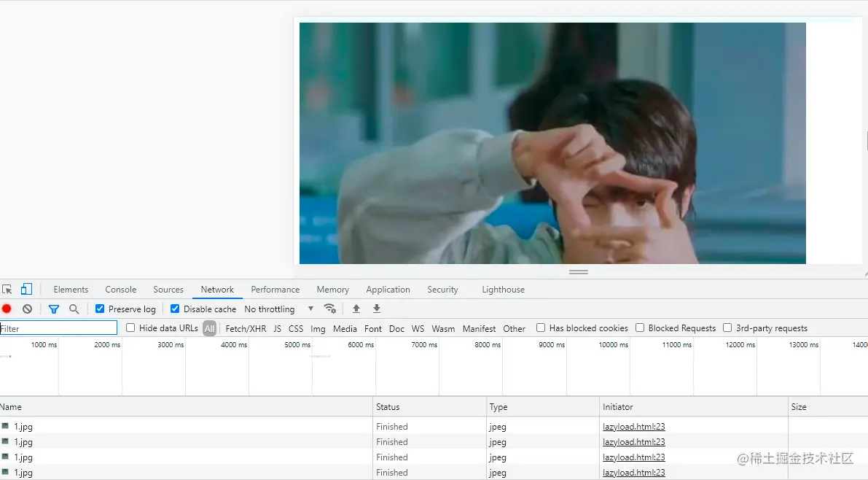
Task: Toggle the filter funnel icon
Action: [54, 309]
